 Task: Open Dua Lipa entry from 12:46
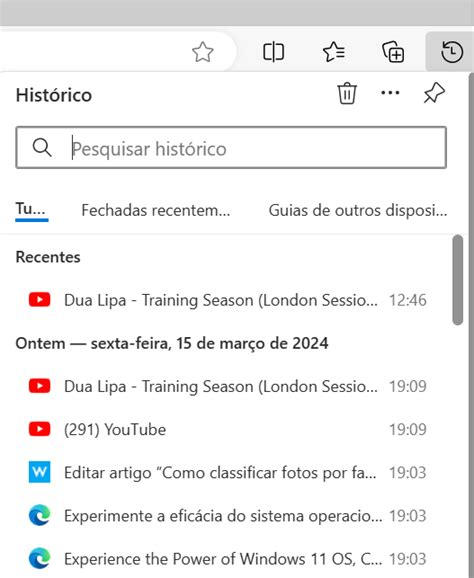(228, 300)
